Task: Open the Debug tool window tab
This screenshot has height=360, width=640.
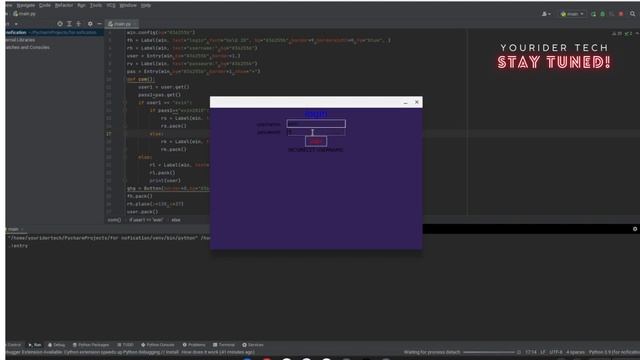Action: pyautogui.click(x=56, y=345)
